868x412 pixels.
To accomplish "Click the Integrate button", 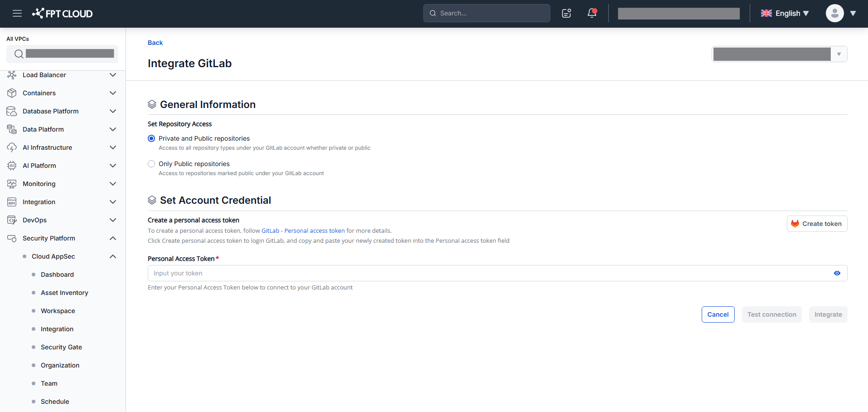I will click(828, 314).
